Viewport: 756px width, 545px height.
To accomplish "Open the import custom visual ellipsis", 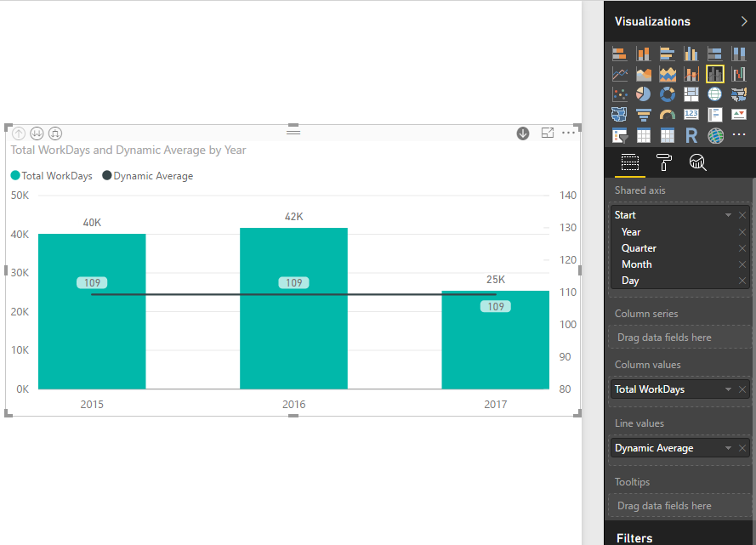I will tap(739, 135).
